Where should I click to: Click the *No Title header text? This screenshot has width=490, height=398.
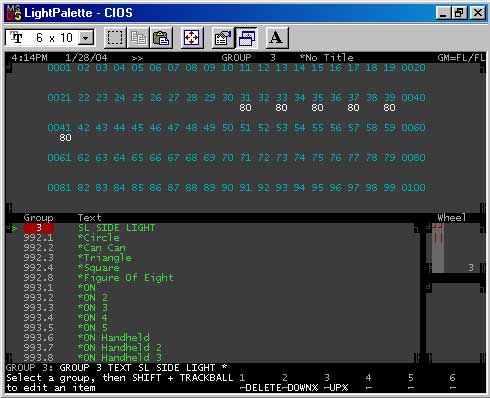(x=326, y=58)
